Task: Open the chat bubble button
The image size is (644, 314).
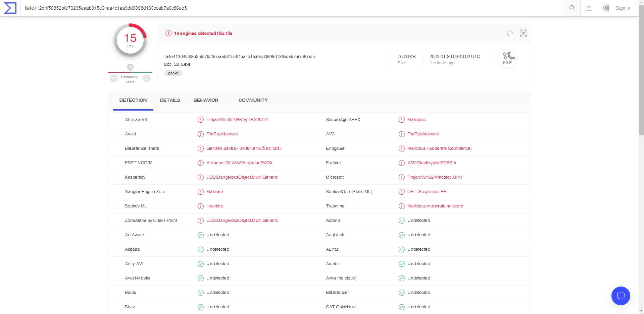Action: [621, 296]
